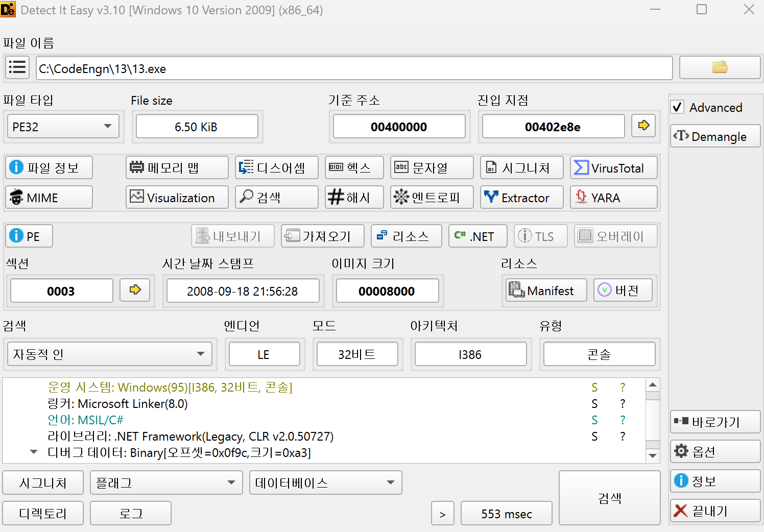This screenshot has height=532, width=764.
Task: Open the 해시 hash tool
Action: (354, 197)
